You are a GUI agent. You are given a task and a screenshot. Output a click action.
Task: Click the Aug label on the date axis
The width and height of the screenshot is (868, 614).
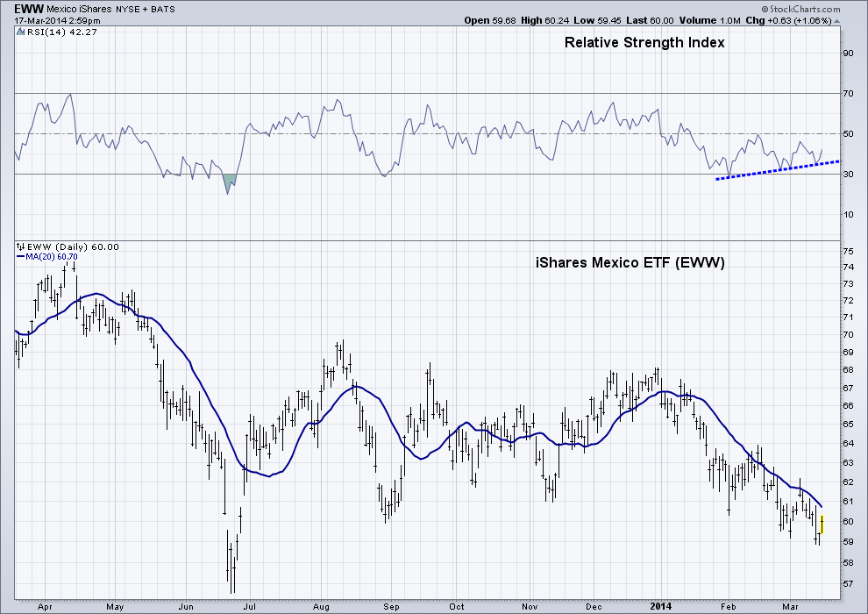point(321,607)
